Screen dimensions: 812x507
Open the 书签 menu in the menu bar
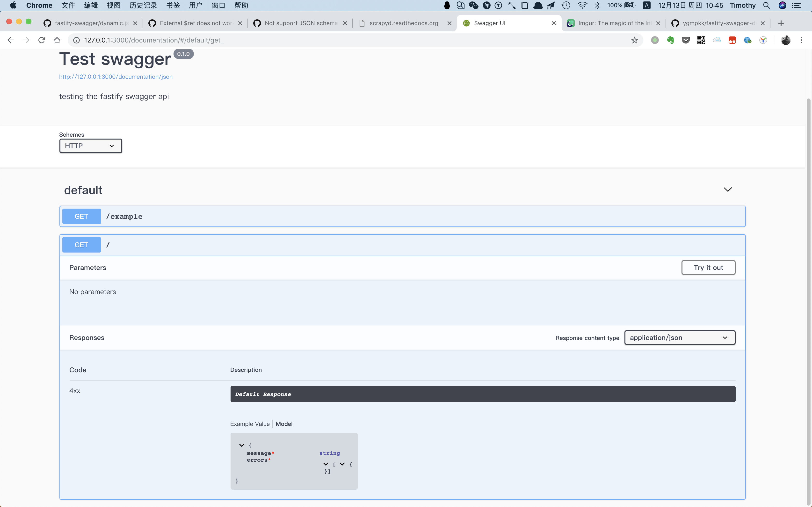173,5
